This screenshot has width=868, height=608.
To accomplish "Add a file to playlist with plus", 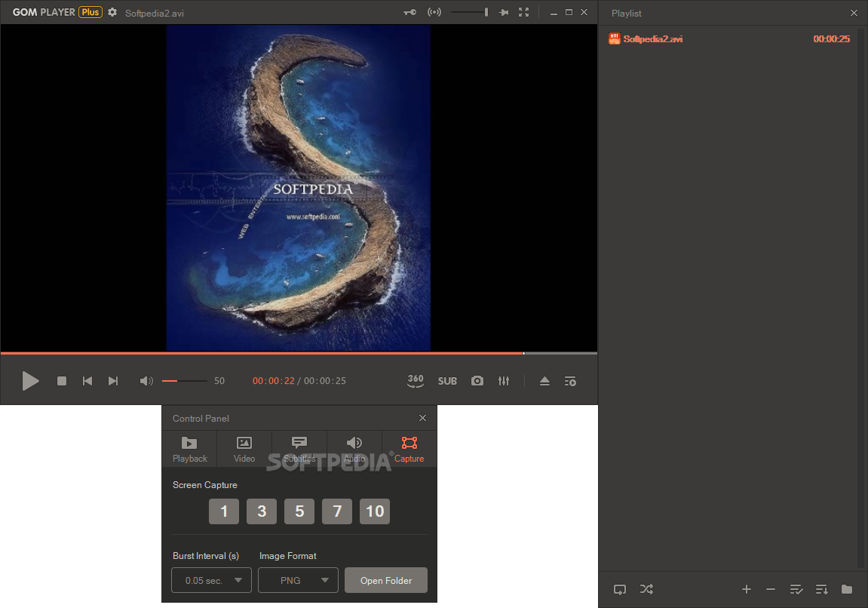I will click(747, 589).
